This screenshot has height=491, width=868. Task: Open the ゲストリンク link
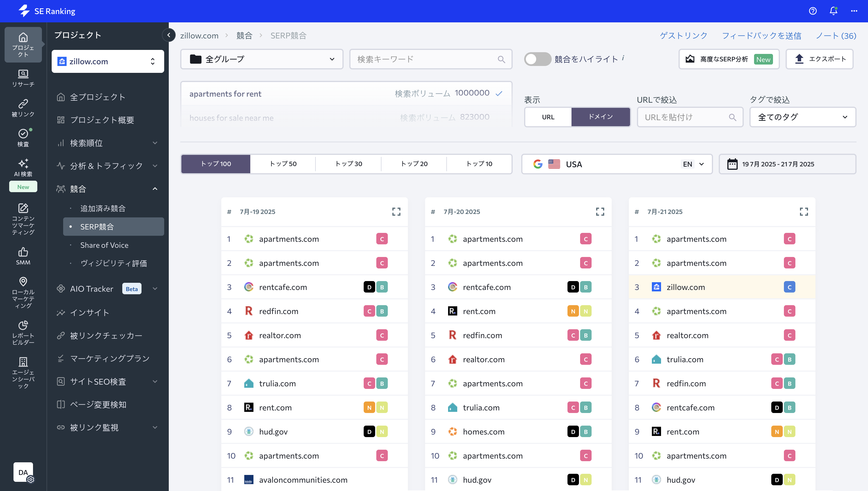683,35
